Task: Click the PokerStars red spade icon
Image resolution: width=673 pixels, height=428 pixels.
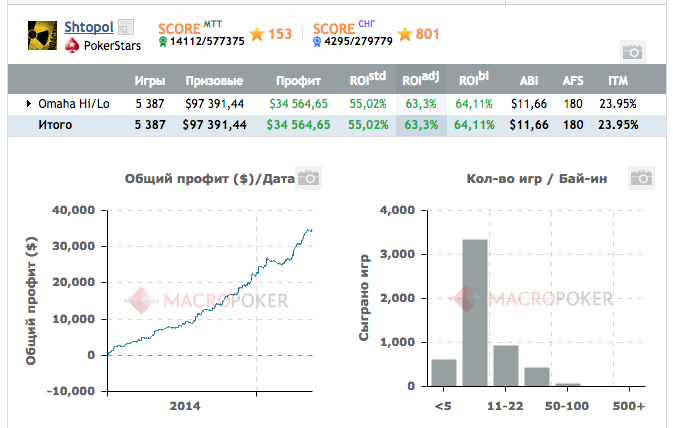Action: click(x=71, y=45)
